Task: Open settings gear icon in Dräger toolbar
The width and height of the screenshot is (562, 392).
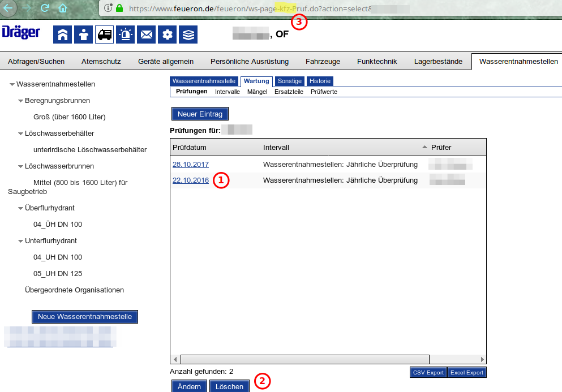Action: click(x=167, y=35)
